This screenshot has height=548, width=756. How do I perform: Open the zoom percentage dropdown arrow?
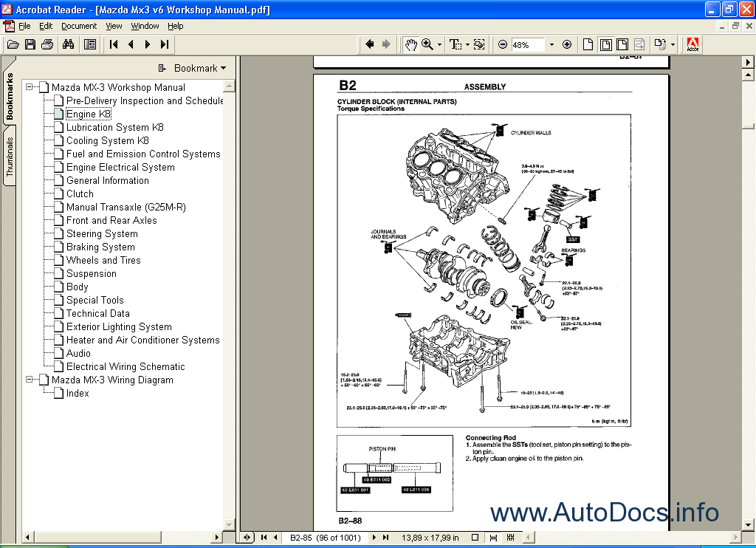(551, 45)
